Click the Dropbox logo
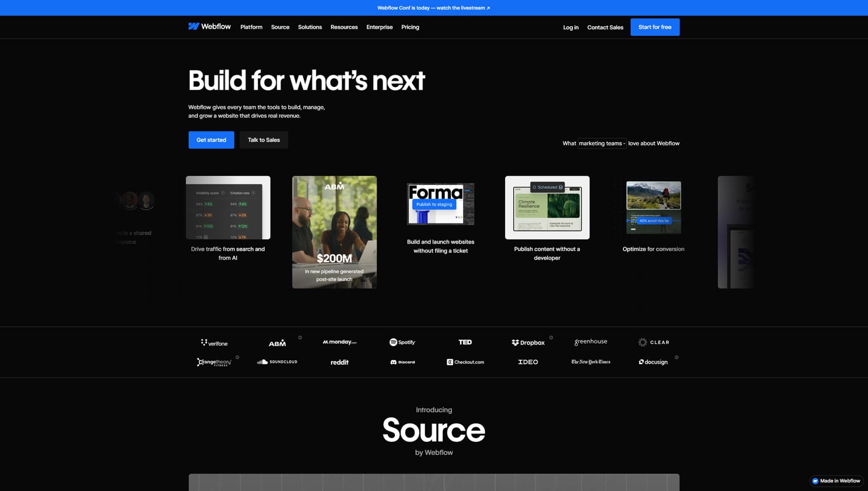 point(528,342)
